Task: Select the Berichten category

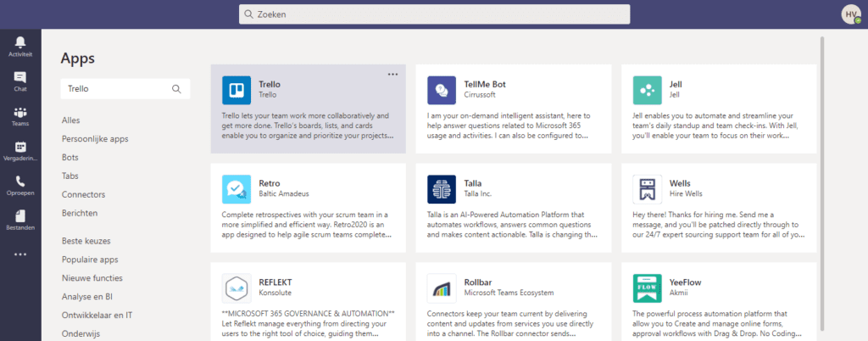Action: [x=80, y=213]
